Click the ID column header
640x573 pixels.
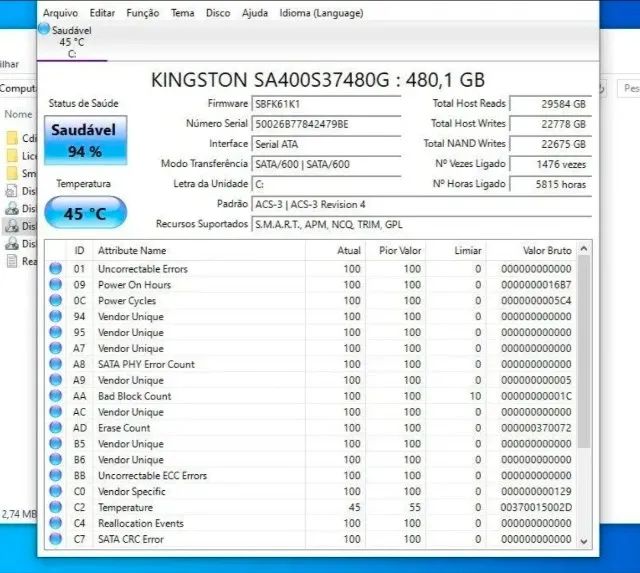[x=79, y=251]
